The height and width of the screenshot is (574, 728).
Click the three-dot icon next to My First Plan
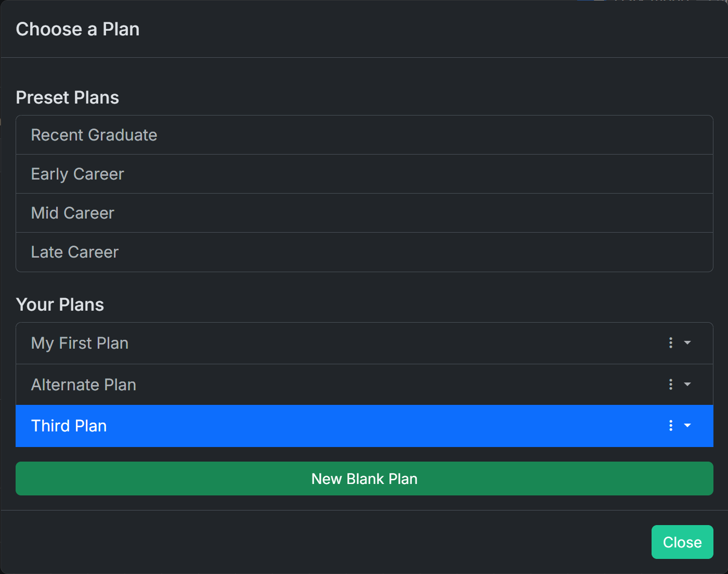pos(670,343)
